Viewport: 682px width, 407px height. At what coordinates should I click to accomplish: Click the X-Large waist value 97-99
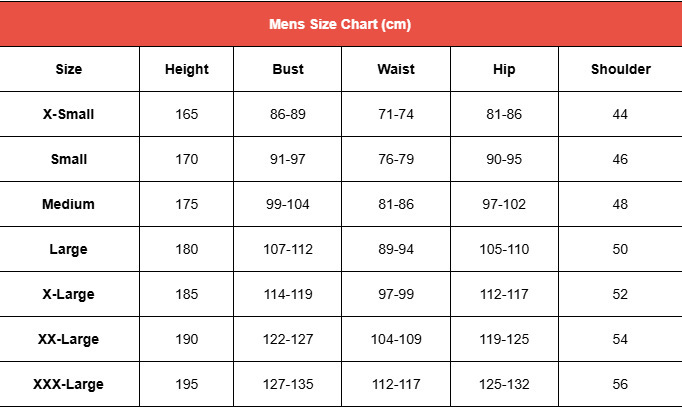point(396,294)
